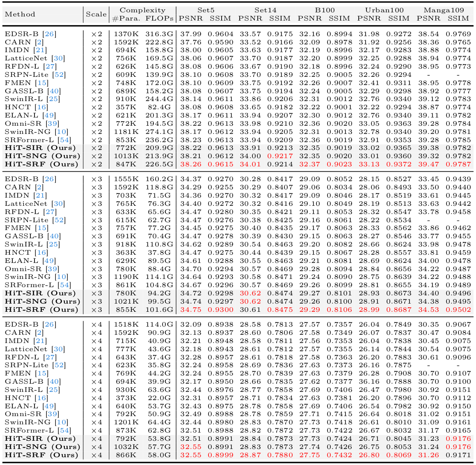Click the red "0.9502" SSIM value

pyautogui.click(x=458, y=310)
